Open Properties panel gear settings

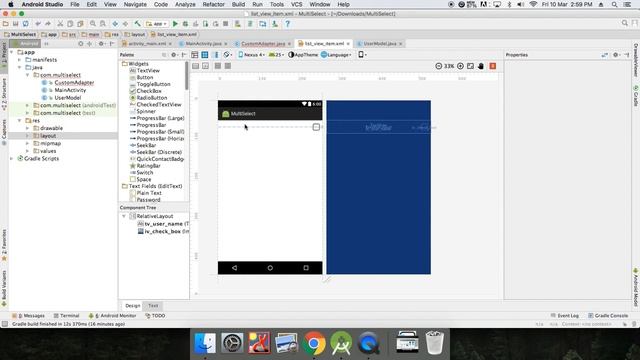(x=616, y=55)
